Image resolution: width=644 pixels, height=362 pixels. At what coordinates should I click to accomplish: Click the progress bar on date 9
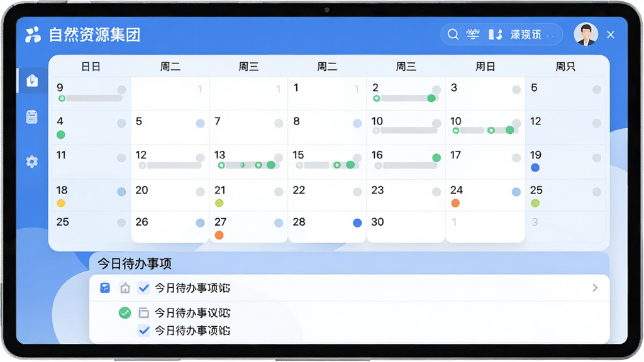[x=94, y=99]
